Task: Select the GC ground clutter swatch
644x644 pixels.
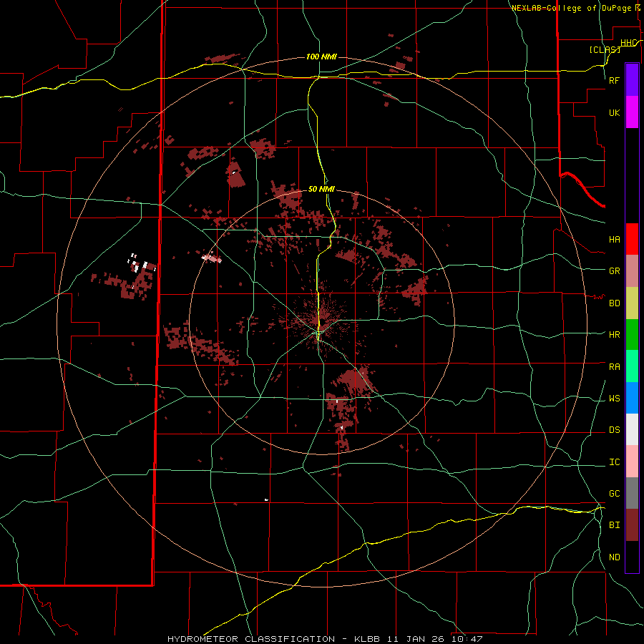Action: (x=632, y=493)
